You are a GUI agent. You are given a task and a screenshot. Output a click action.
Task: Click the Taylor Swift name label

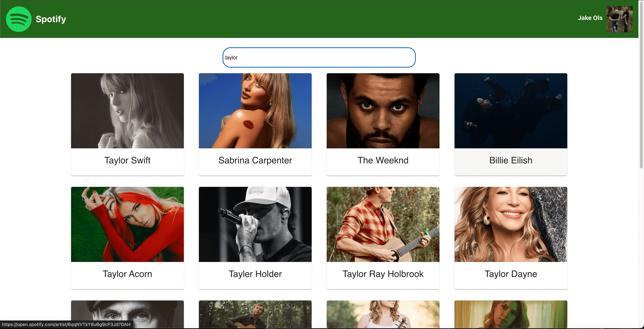point(127,160)
